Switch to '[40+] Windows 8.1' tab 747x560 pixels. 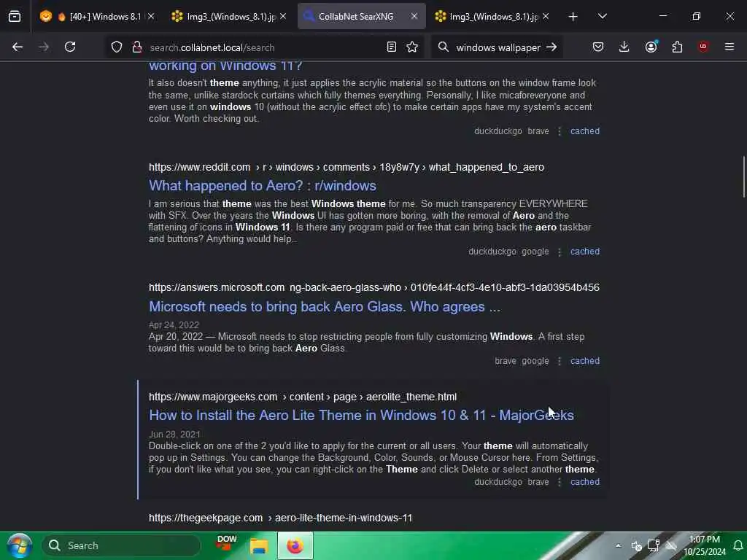[98, 17]
